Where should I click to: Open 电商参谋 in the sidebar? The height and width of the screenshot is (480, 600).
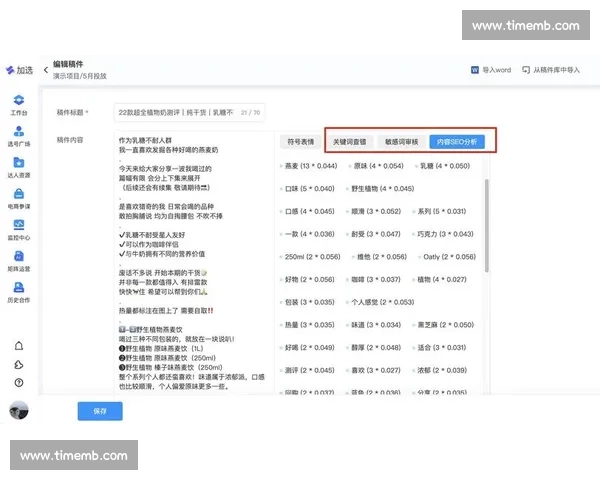pos(19,199)
